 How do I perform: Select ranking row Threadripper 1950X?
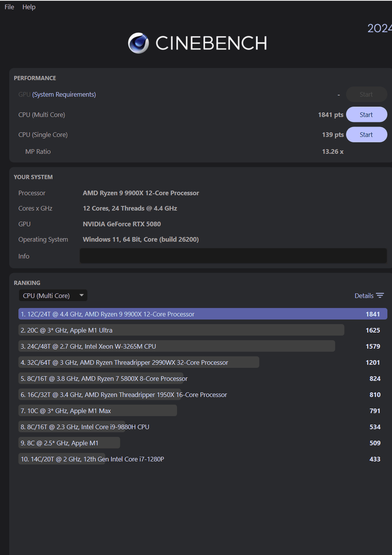[203, 395]
